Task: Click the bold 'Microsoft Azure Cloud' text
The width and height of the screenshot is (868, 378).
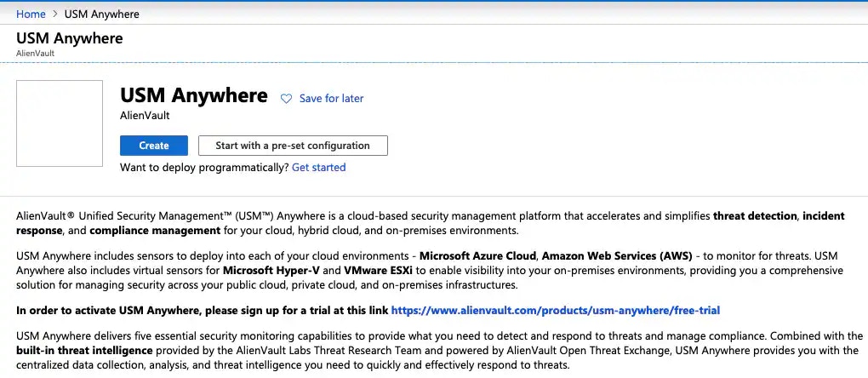Action: click(x=478, y=256)
